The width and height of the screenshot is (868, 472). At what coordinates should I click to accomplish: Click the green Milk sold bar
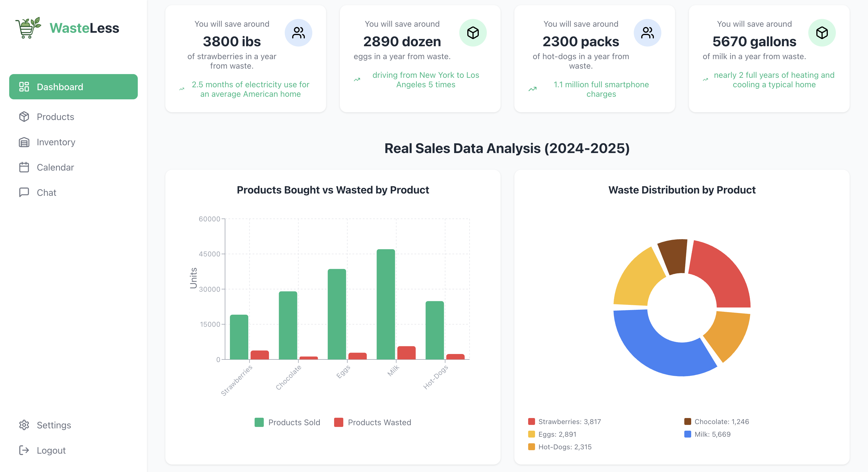385,303
